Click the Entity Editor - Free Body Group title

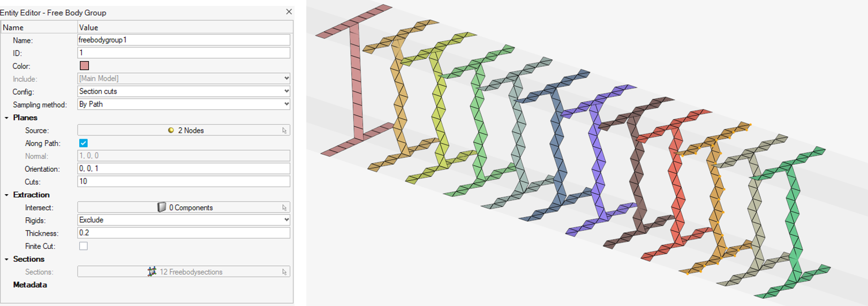53,12
